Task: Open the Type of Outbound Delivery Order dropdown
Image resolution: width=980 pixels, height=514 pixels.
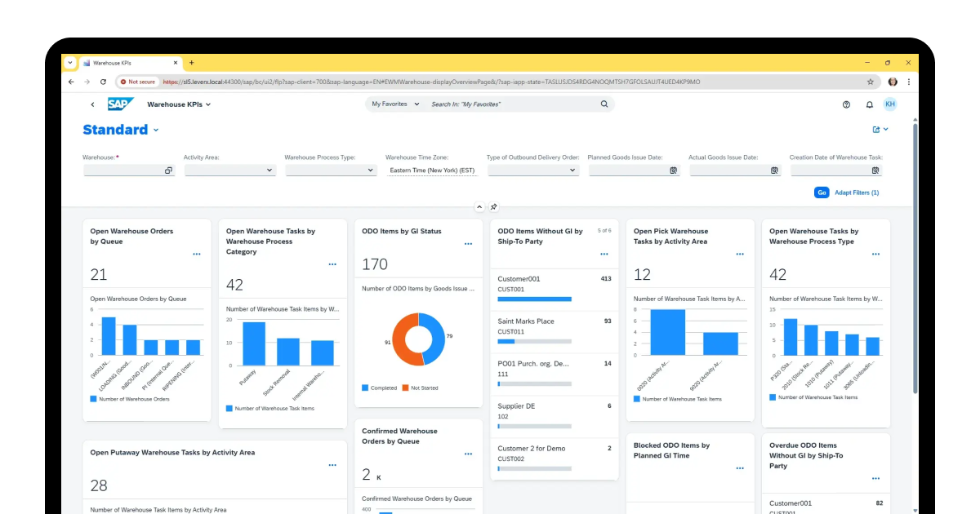Action: tap(572, 170)
